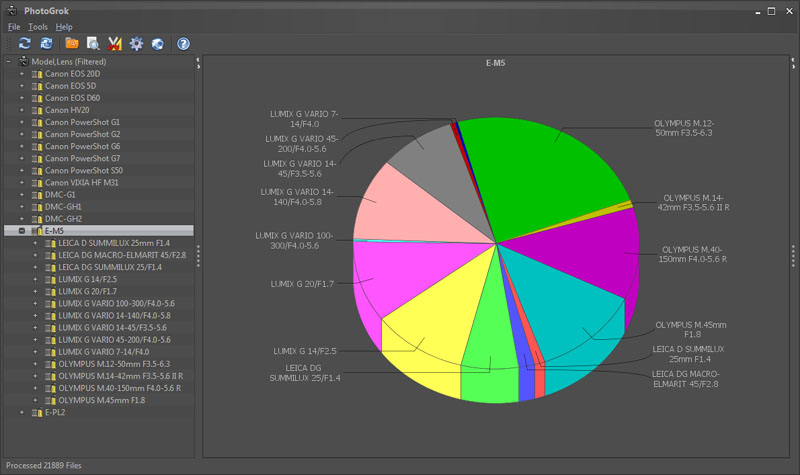The image size is (800, 475).
Task: Click the E-M5 chart title
Action: point(495,63)
